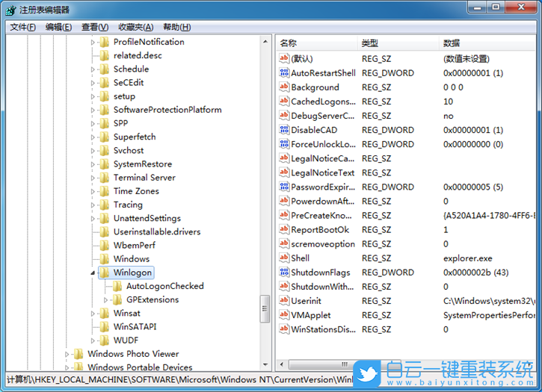Sort values by 数据 column header
The height and width of the screenshot is (392, 542).
point(487,43)
